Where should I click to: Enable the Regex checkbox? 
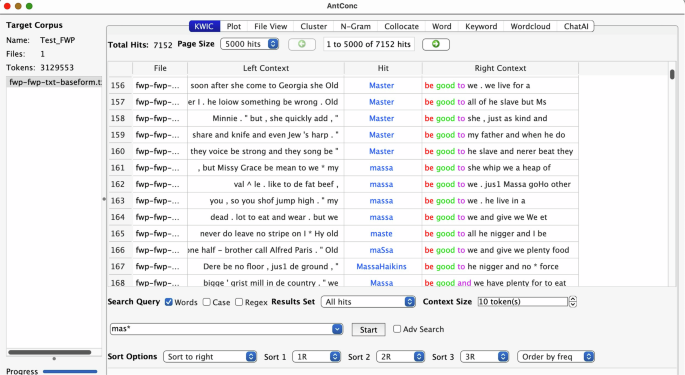point(239,302)
